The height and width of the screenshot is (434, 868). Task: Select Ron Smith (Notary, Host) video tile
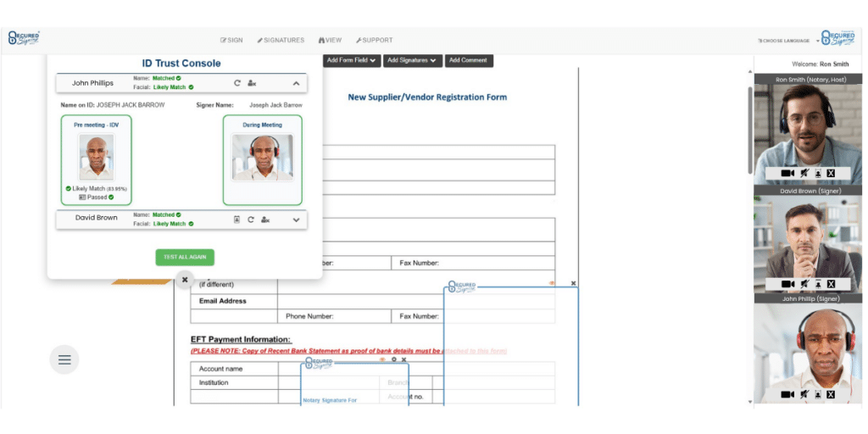click(808, 129)
